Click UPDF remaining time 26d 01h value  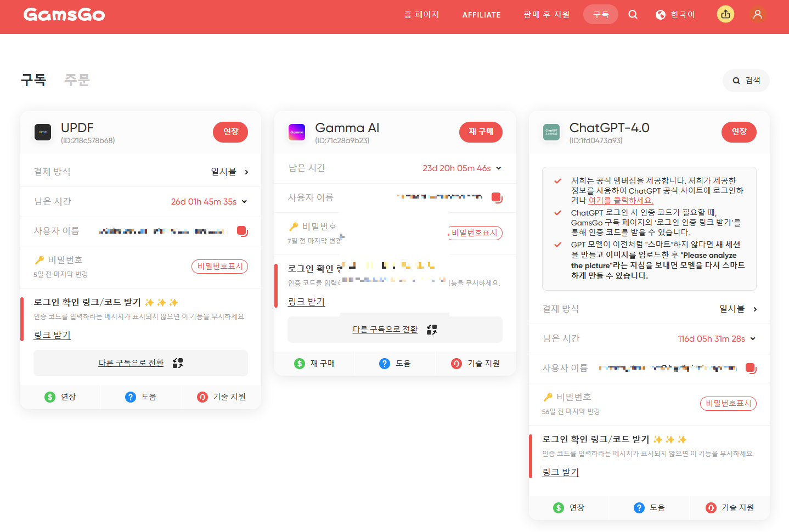click(x=204, y=201)
